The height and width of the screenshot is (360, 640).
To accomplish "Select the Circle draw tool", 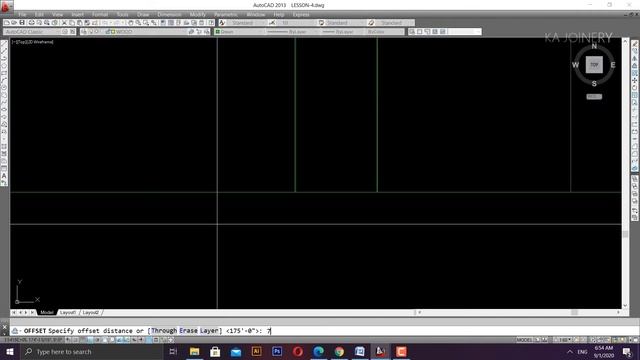I will click(x=4, y=88).
